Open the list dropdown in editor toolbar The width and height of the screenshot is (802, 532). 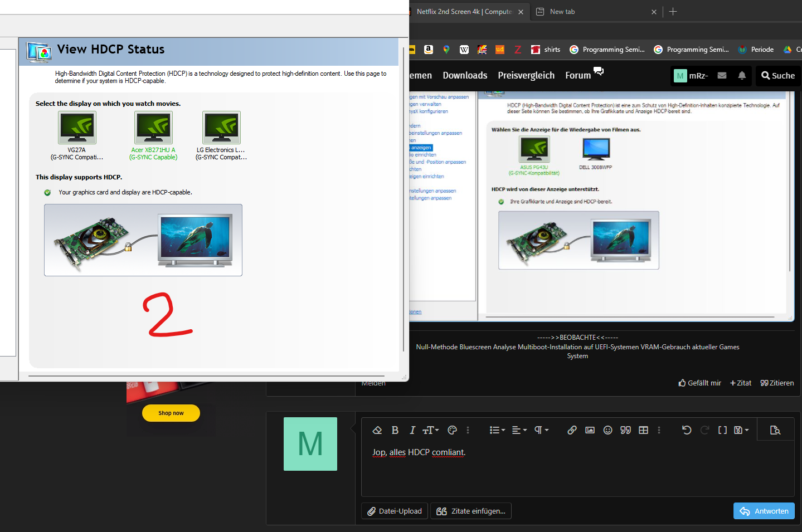pyautogui.click(x=497, y=430)
